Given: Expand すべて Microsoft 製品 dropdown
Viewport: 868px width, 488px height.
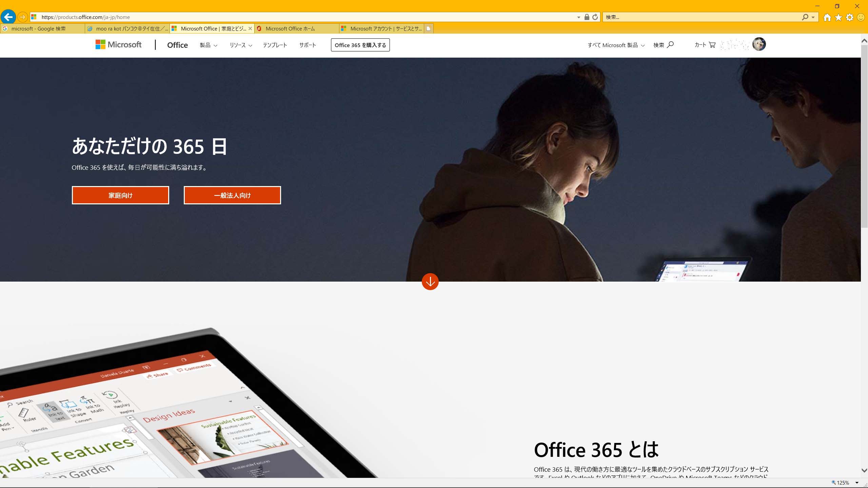Looking at the screenshot, I should [616, 45].
